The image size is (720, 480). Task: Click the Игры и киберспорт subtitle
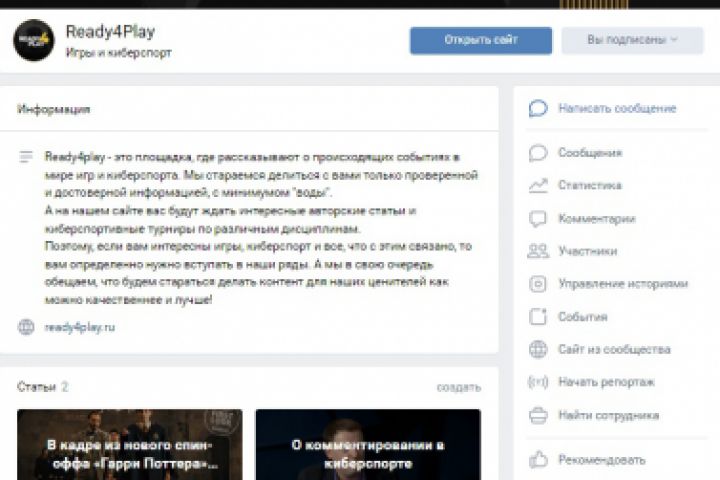pyautogui.click(x=118, y=53)
